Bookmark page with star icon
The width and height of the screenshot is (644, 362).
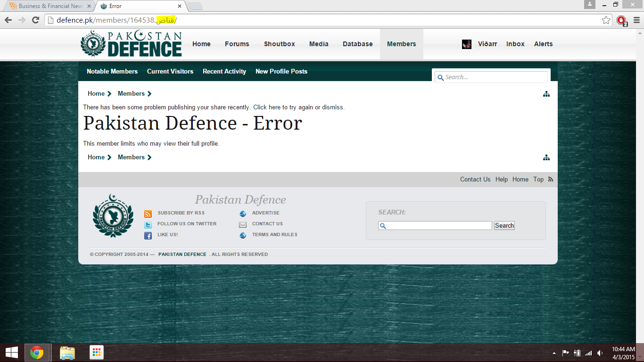(606, 20)
